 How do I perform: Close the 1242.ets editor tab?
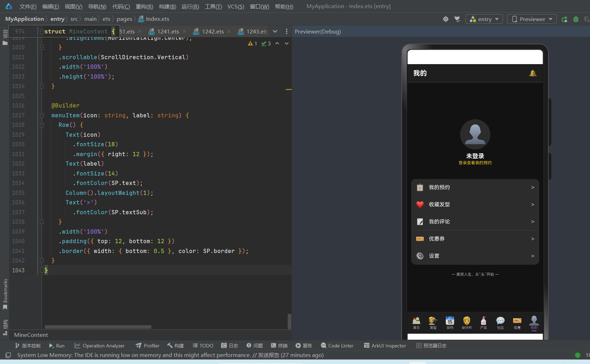click(x=229, y=31)
